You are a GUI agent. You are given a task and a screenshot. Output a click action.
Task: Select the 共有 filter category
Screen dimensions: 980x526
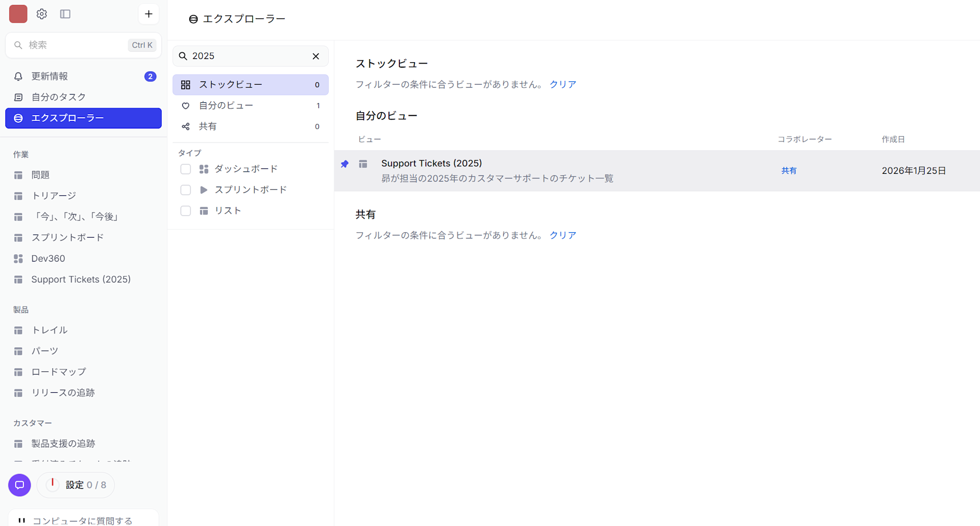[x=208, y=126]
